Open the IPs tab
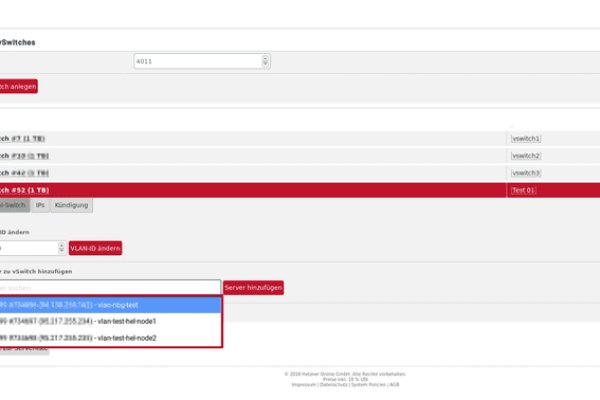Image resolution: width=600 pixels, height=400 pixels. tap(40, 205)
